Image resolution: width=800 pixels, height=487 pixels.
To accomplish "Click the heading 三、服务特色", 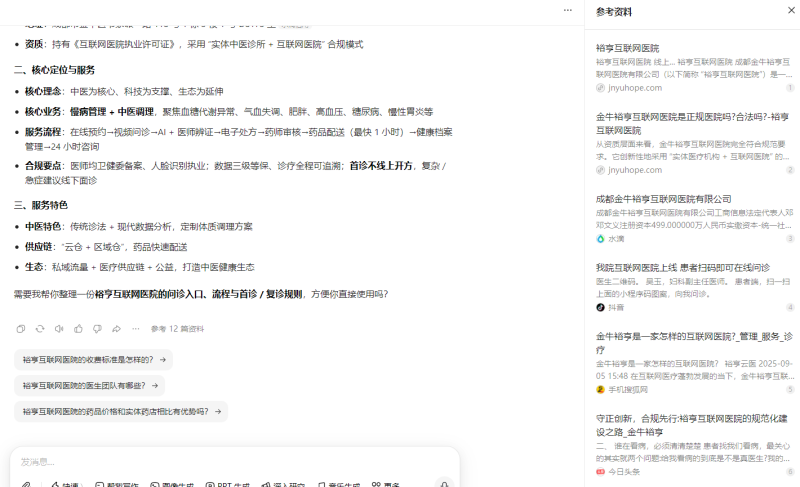I will coord(41,205).
